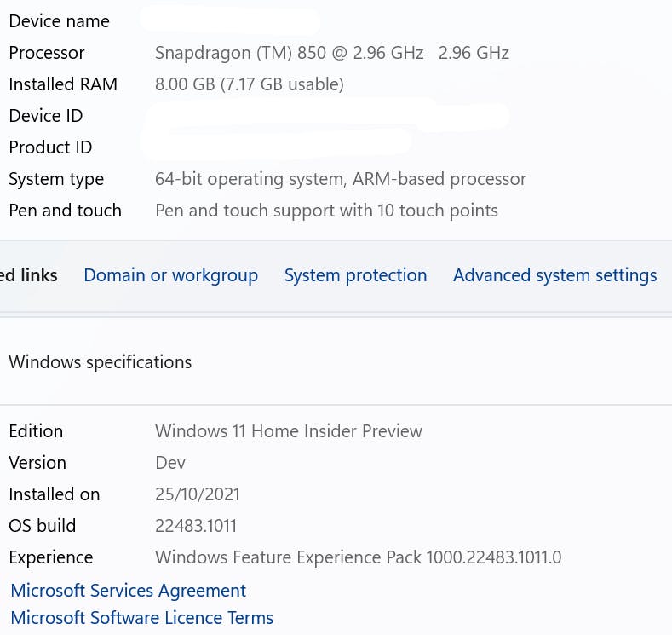Open Microsoft Software Licence Terms link

[142, 618]
